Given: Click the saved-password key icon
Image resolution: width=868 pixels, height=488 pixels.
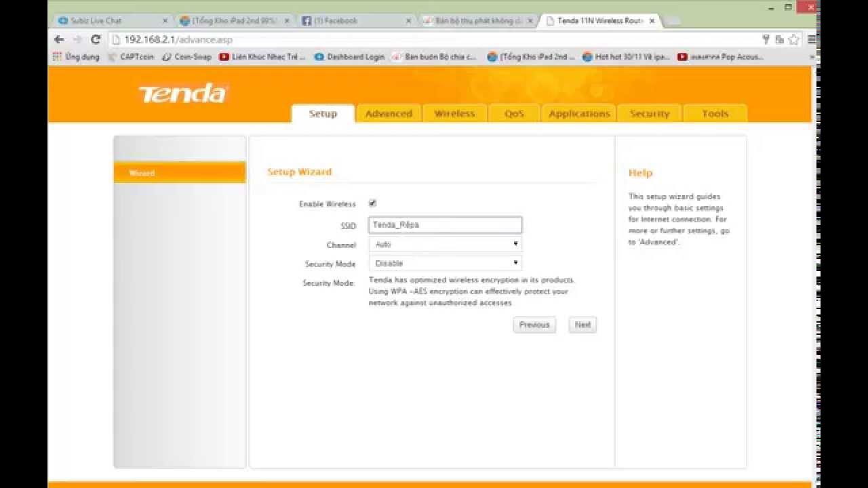Looking at the screenshot, I should pyautogui.click(x=766, y=39).
